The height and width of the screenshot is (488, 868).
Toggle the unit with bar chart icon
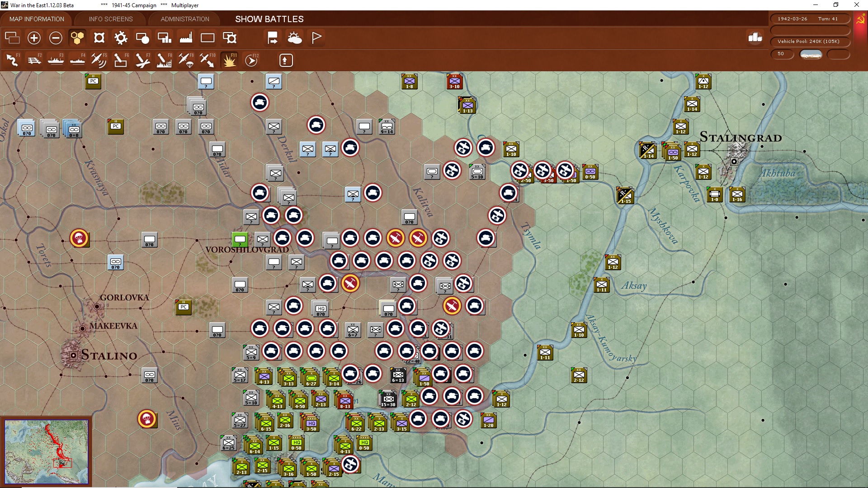click(164, 38)
